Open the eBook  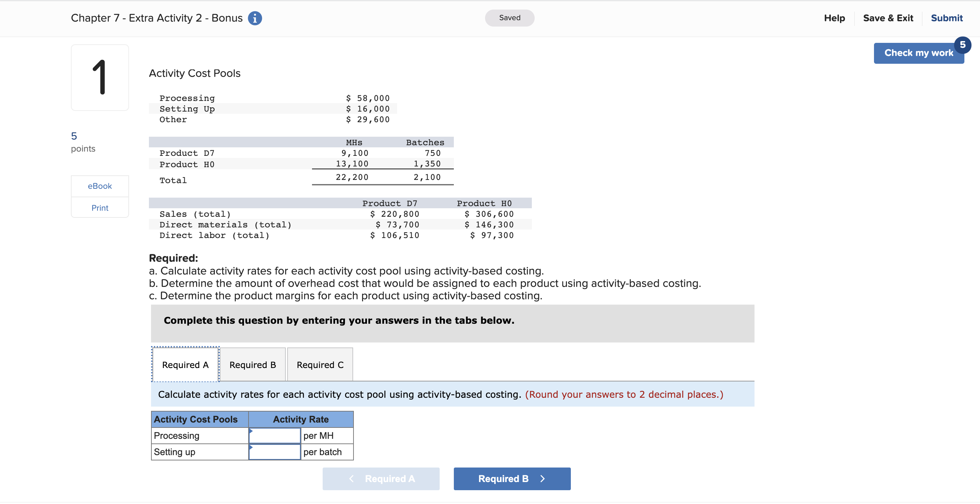99,186
